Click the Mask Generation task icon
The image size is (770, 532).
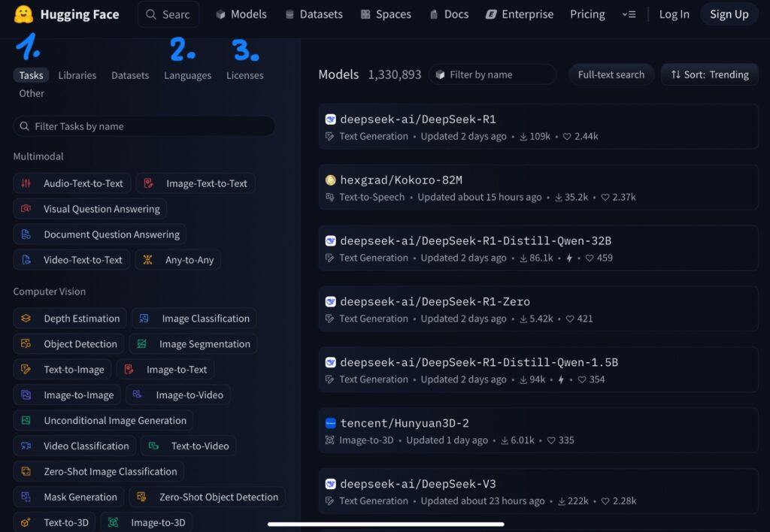(x=26, y=497)
